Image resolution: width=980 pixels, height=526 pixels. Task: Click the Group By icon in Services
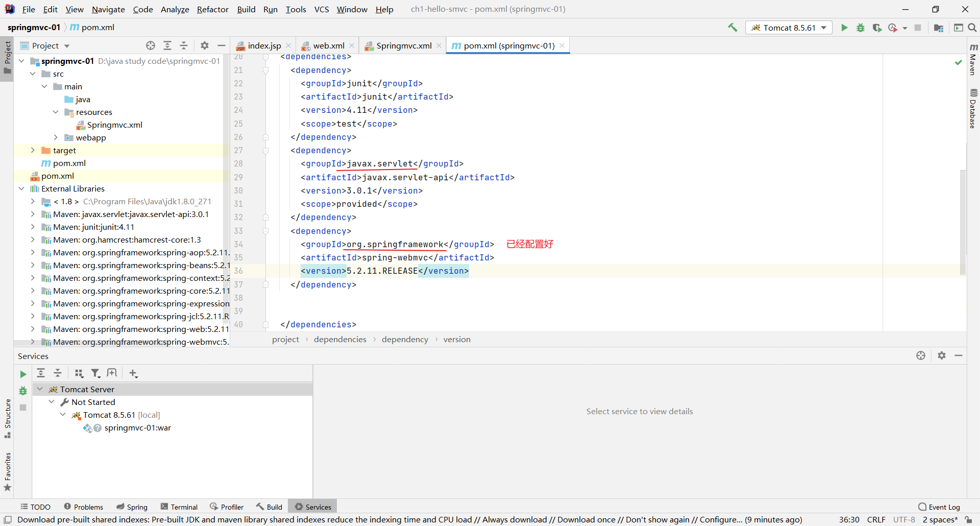point(79,373)
